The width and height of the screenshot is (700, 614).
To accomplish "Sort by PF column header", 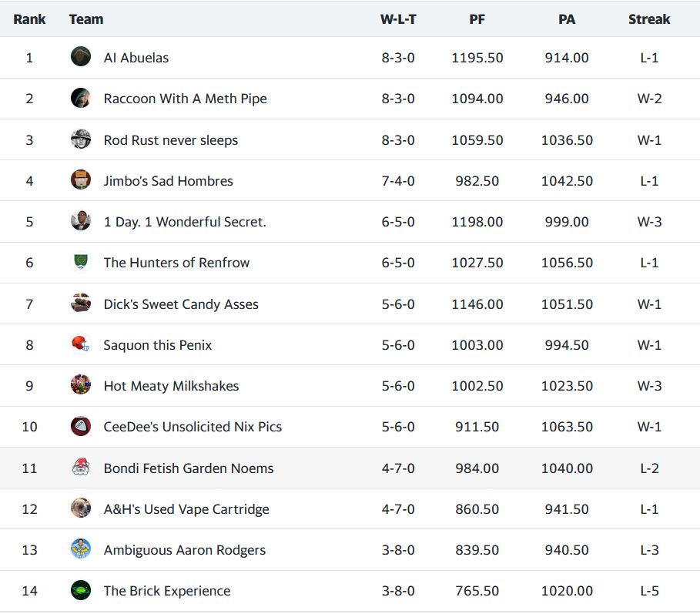I will [x=477, y=19].
